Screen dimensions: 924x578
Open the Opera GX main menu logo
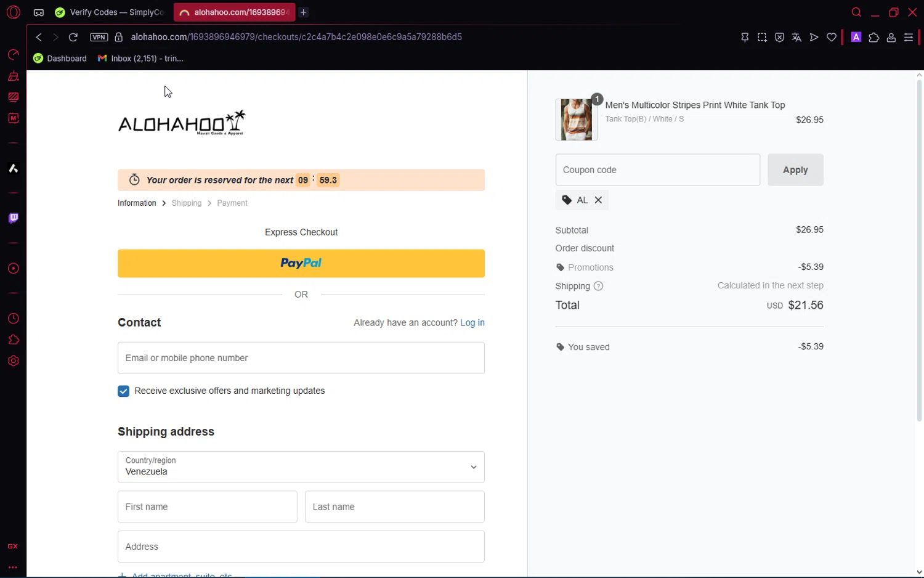coord(14,12)
